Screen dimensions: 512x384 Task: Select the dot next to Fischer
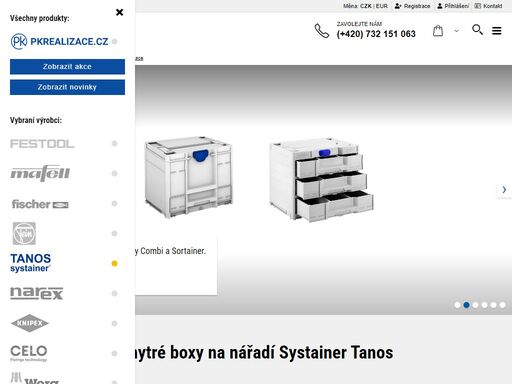(x=114, y=203)
